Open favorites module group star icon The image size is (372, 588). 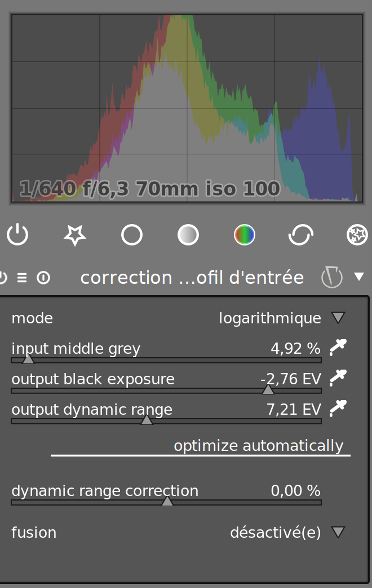[x=75, y=235]
